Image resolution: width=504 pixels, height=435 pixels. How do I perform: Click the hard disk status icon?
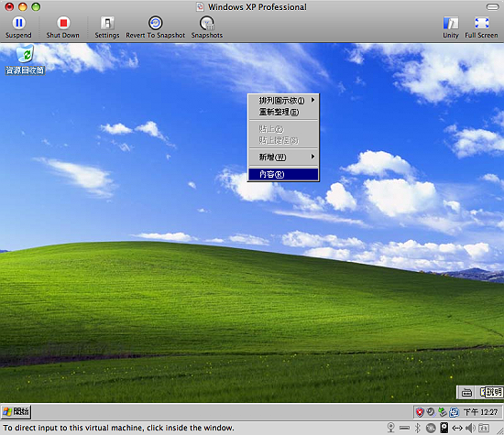click(444, 428)
